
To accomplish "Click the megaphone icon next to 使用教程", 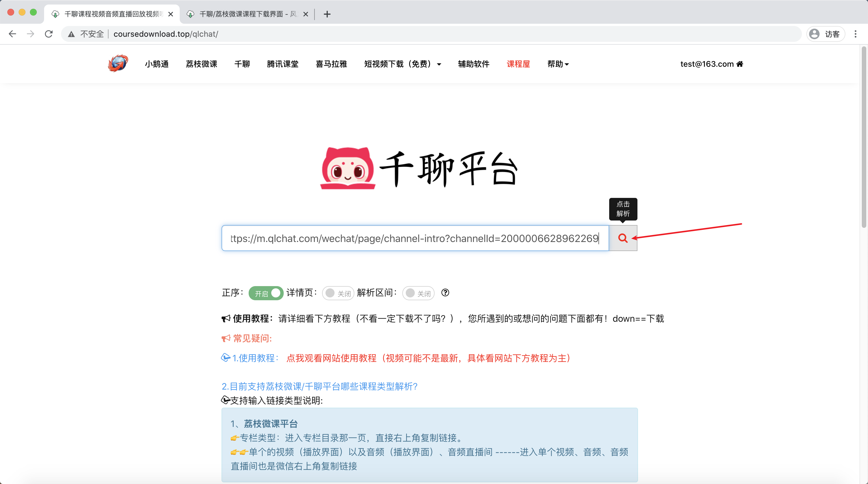I will [x=226, y=319].
